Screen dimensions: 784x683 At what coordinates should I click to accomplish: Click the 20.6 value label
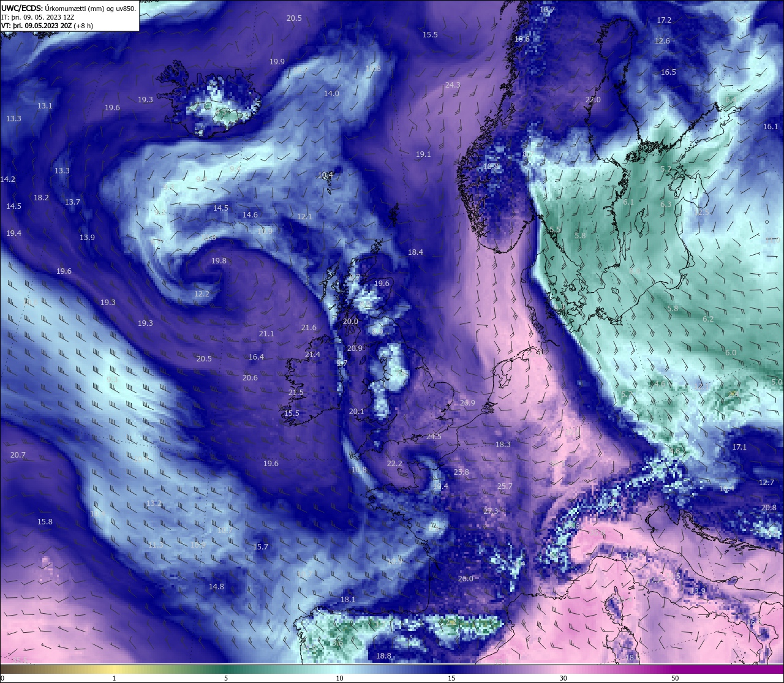coord(250,378)
